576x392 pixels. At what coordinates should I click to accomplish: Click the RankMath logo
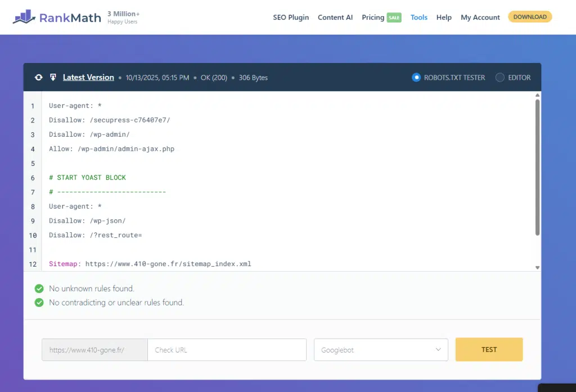pyautogui.click(x=57, y=17)
